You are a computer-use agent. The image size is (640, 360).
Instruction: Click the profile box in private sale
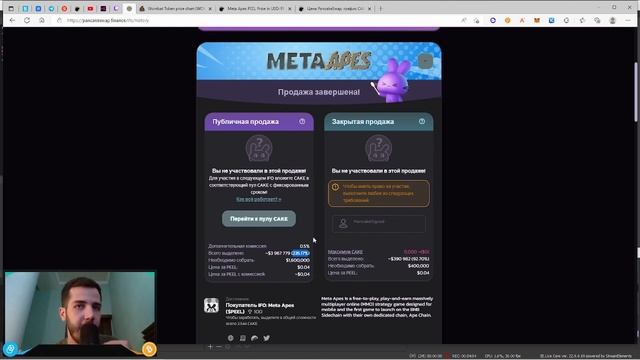tap(378, 224)
